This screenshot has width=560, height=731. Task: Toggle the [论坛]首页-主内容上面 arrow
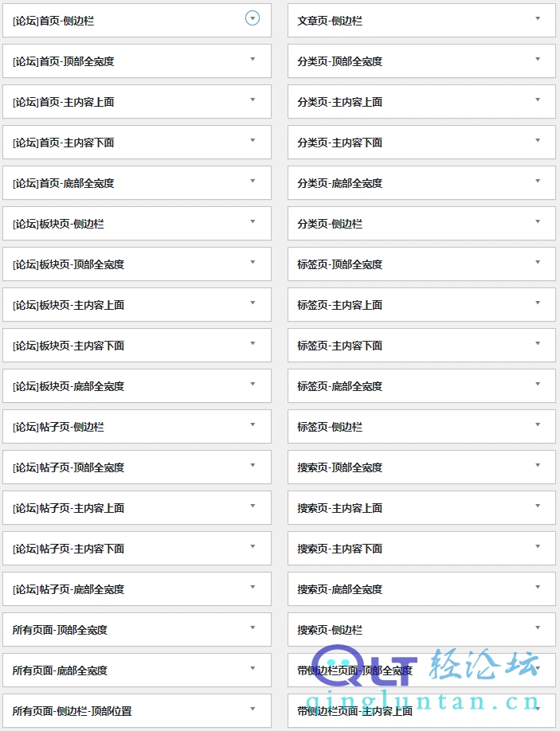pyautogui.click(x=253, y=100)
